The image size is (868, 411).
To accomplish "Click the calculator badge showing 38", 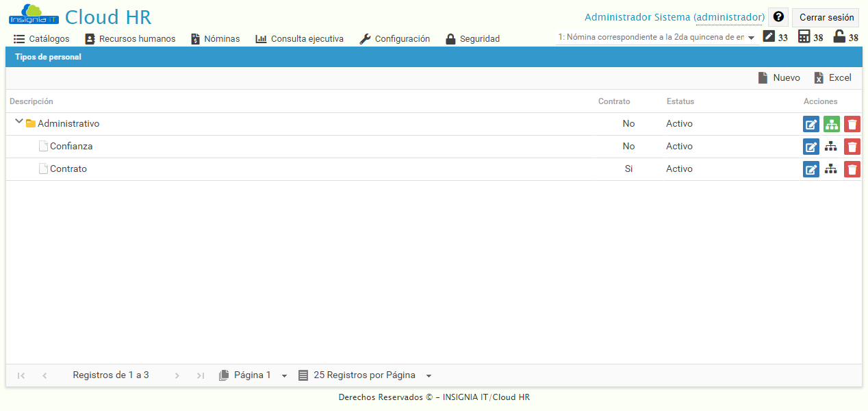I will 805,37.
